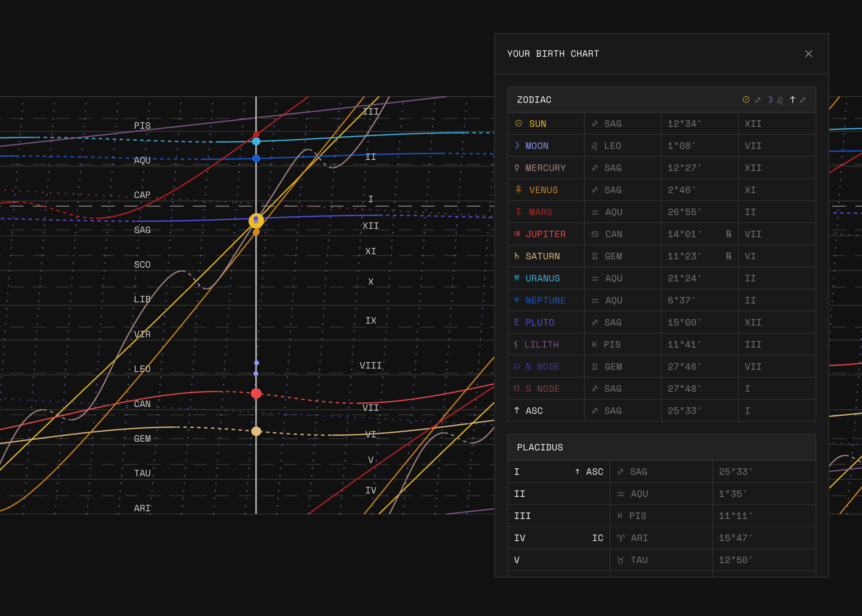The image size is (862, 616).
Task: Click the ascendant arrow in the Zodiac header
Action: pyautogui.click(x=793, y=99)
